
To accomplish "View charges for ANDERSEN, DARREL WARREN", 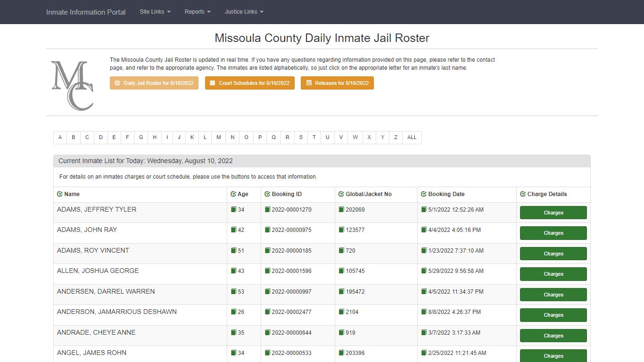I will point(553,295).
